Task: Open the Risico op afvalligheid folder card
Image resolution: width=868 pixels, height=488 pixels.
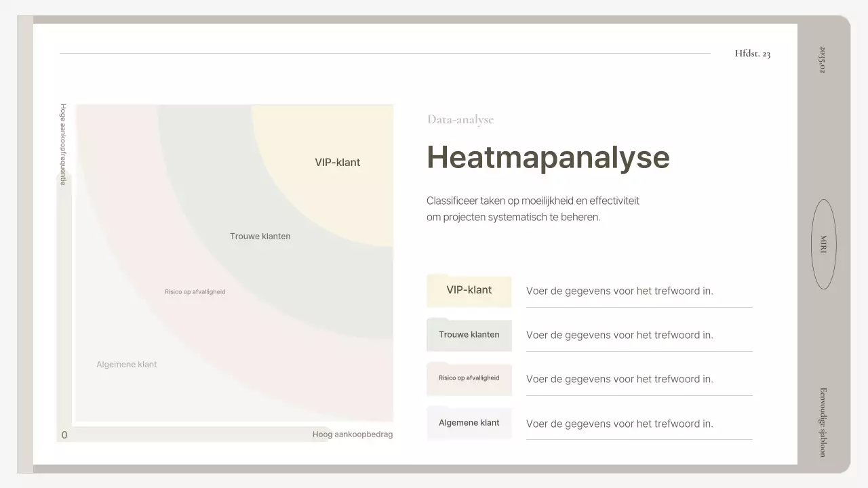Action: click(469, 379)
